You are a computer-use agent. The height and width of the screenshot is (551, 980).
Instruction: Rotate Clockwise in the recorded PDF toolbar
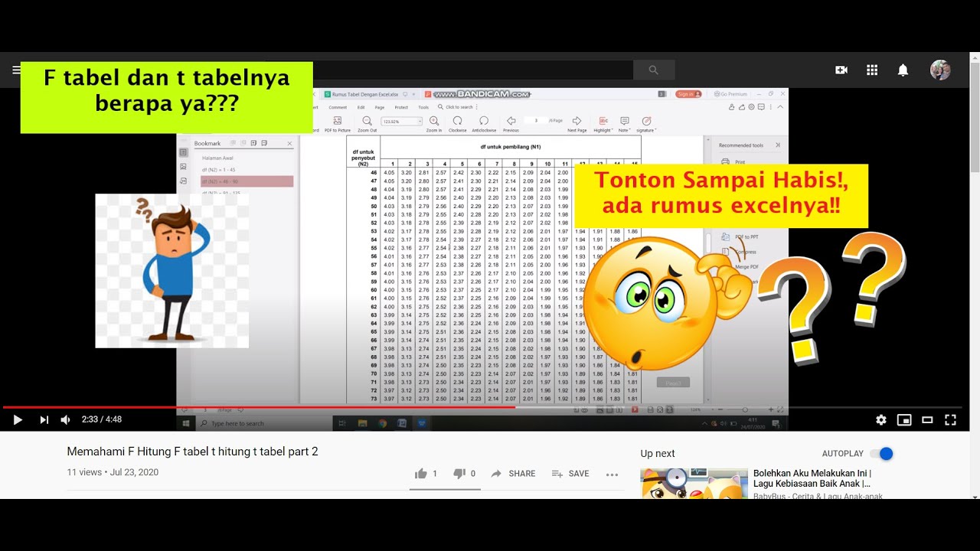coord(457,124)
